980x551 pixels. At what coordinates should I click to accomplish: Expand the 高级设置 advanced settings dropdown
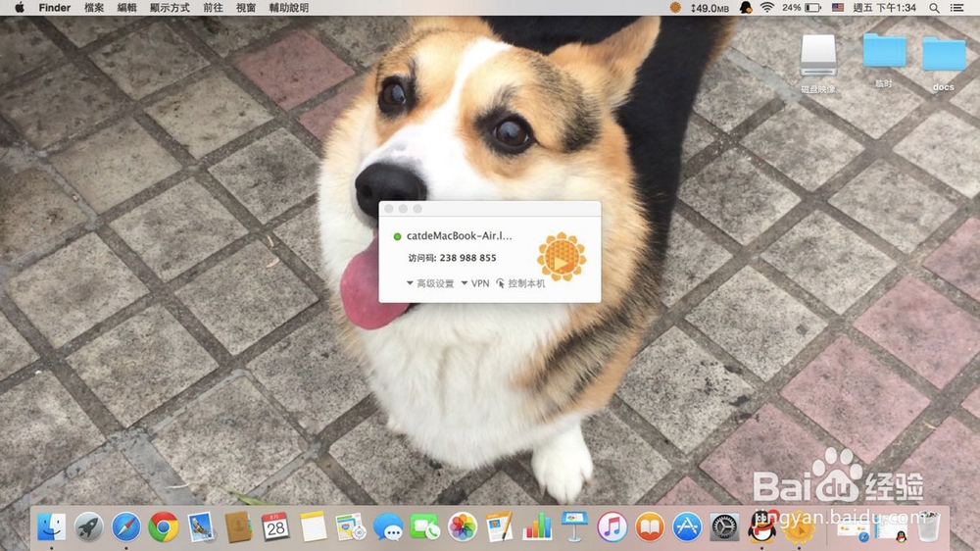click(430, 283)
